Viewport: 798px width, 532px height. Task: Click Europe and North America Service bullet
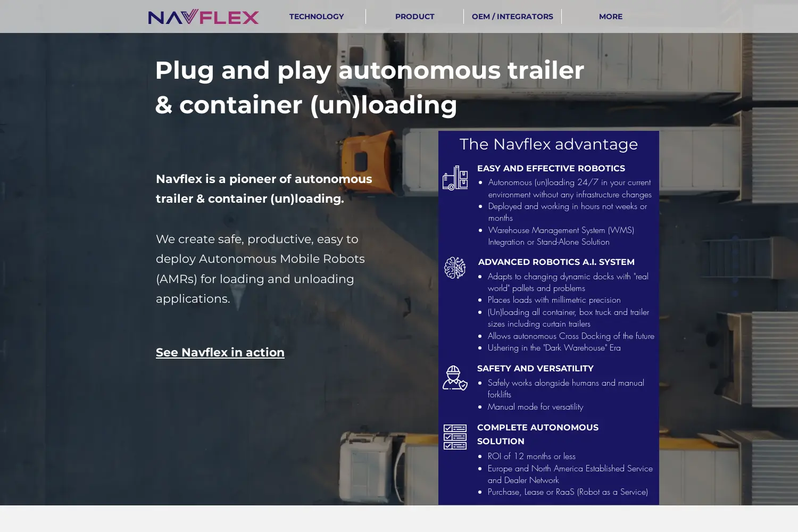pyautogui.click(x=570, y=474)
